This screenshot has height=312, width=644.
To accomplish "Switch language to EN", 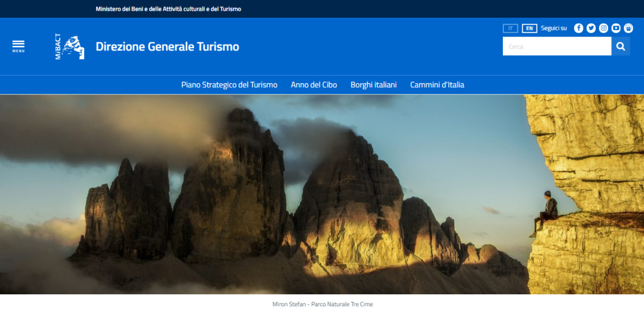I will (529, 28).
